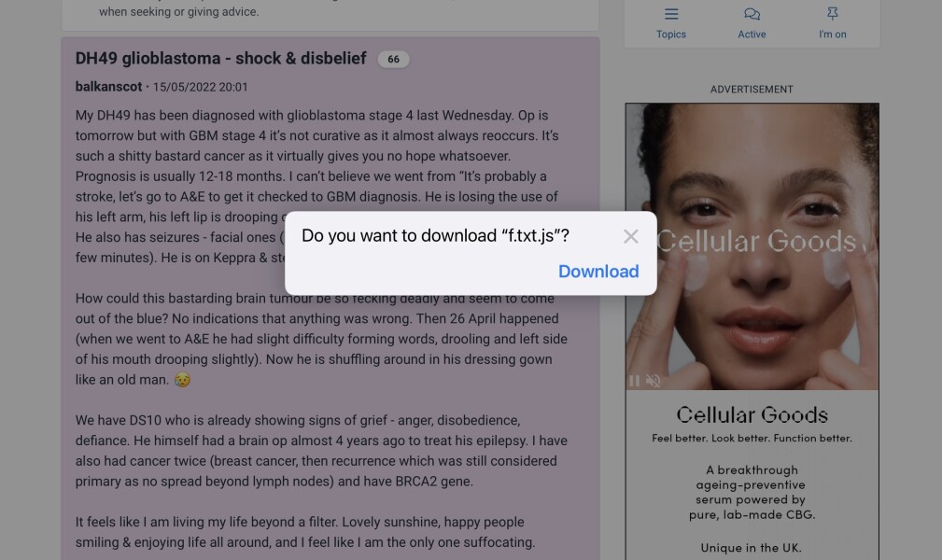Select the "I'm on" menu item
Screen dimensions: 942x560
pyautogui.click(x=832, y=23)
